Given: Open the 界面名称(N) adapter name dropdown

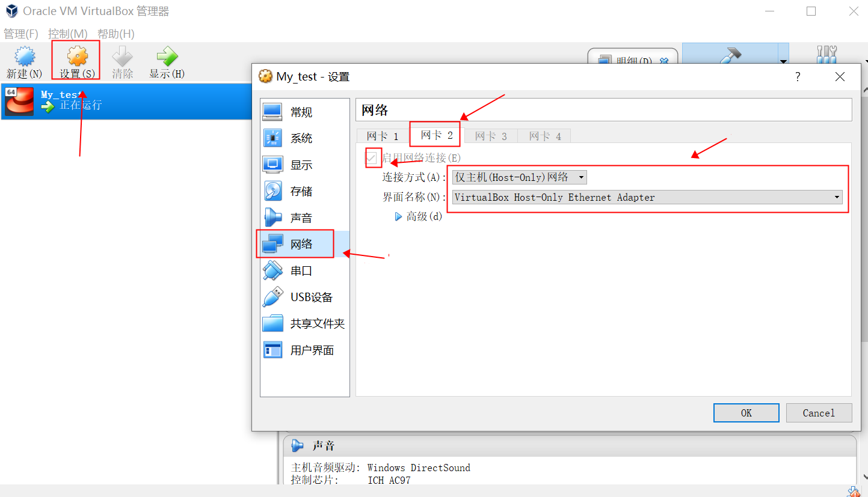Looking at the screenshot, I should 647,197.
